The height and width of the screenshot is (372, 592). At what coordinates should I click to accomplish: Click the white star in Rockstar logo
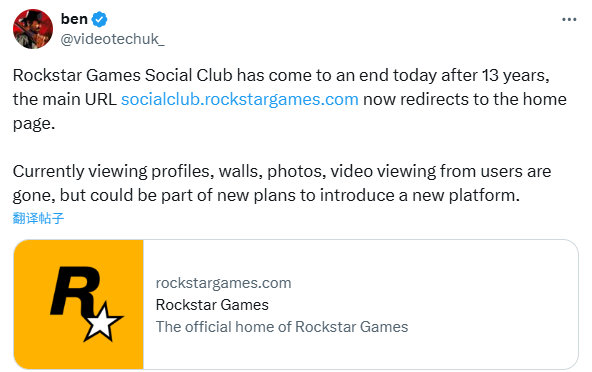(102, 322)
